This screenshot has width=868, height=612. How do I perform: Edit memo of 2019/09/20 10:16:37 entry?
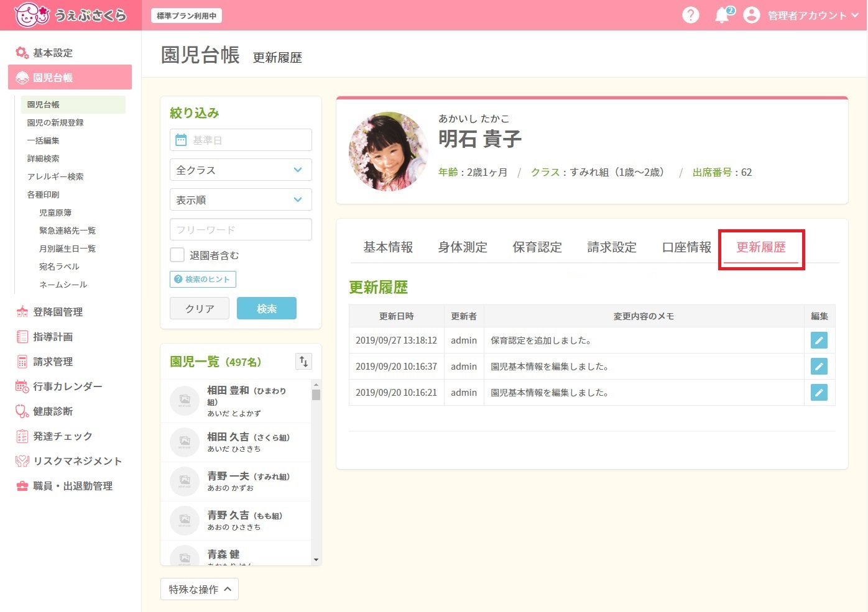click(819, 367)
